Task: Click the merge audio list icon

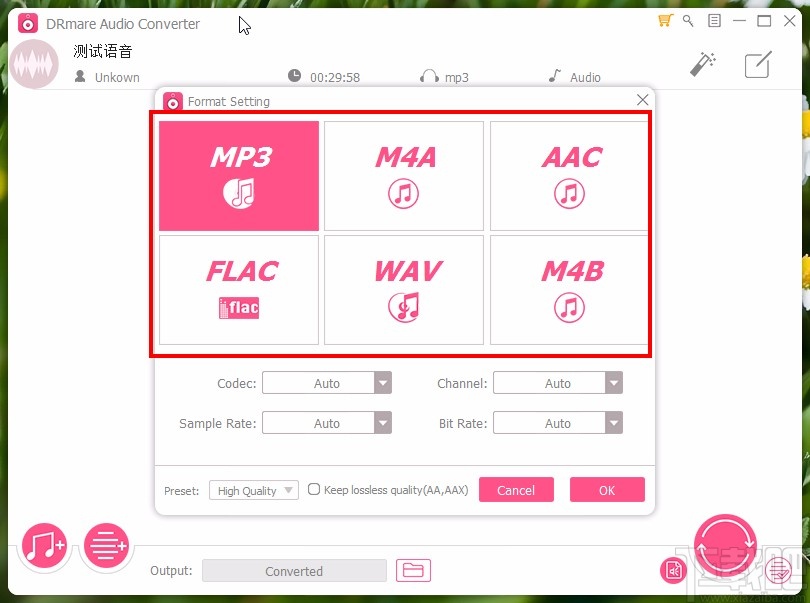Action: tap(106, 545)
